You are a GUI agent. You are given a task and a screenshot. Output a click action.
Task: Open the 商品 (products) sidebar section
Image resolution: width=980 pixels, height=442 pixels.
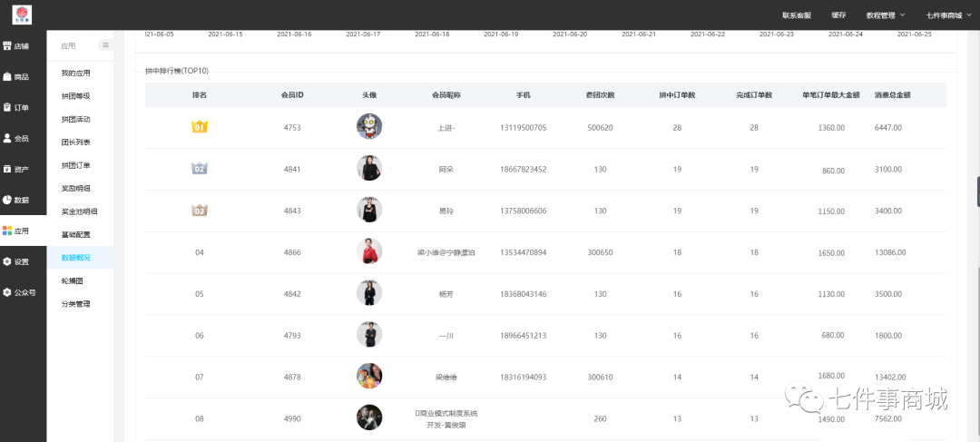coord(16,77)
